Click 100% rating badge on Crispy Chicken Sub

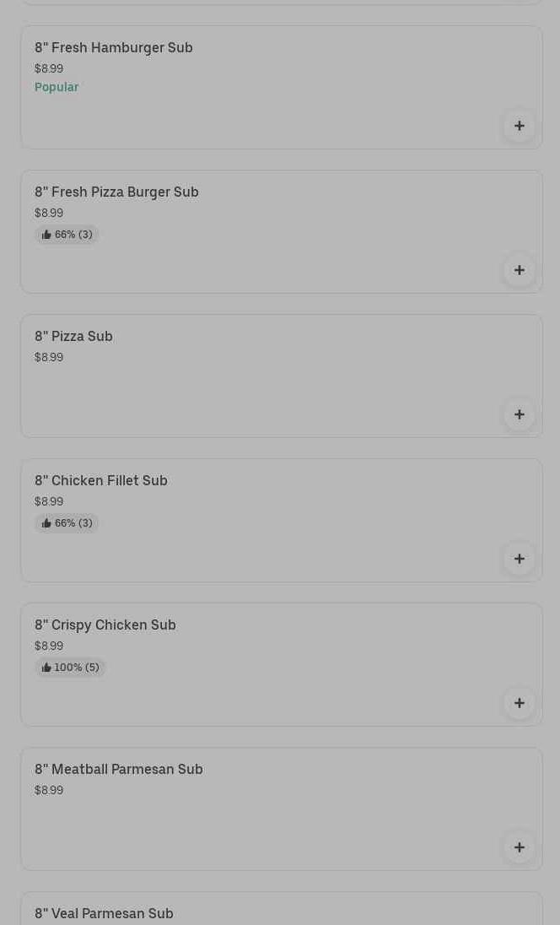coord(70,668)
